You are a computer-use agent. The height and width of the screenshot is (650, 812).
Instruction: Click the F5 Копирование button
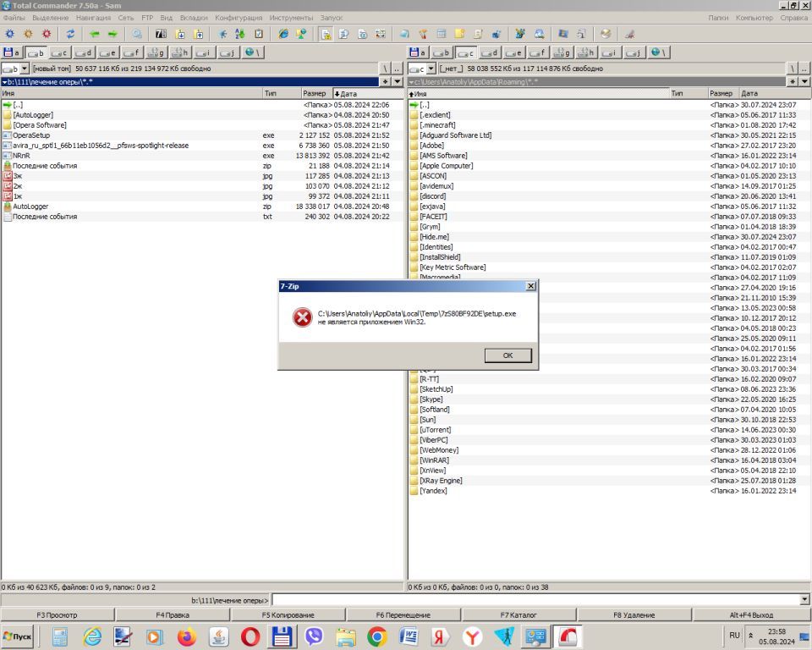pyautogui.click(x=288, y=614)
